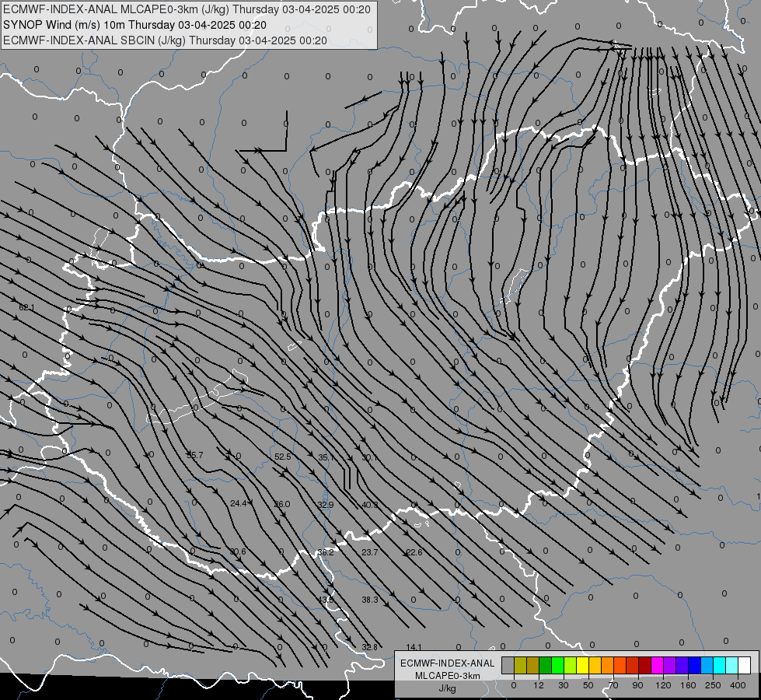Click the legend scale value 50
The height and width of the screenshot is (700, 761).
[x=588, y=685]
